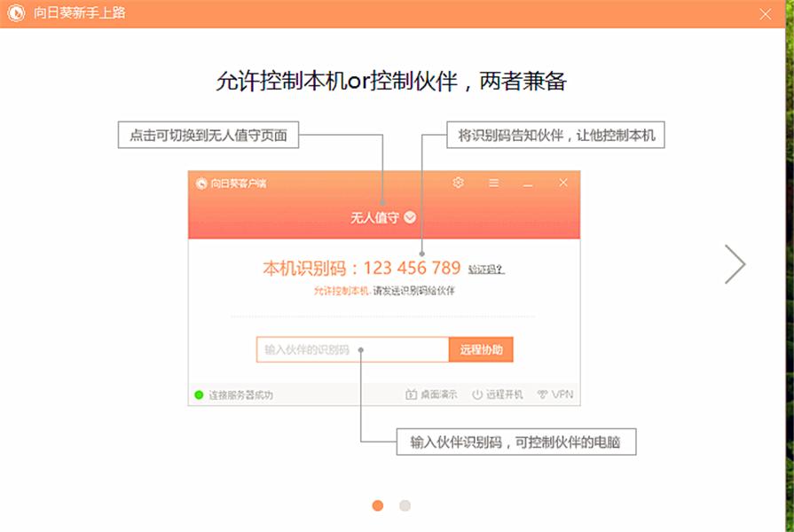Click the Sunflower client window logo
Screen dimensions: 794x532
(x=200, y=184)
